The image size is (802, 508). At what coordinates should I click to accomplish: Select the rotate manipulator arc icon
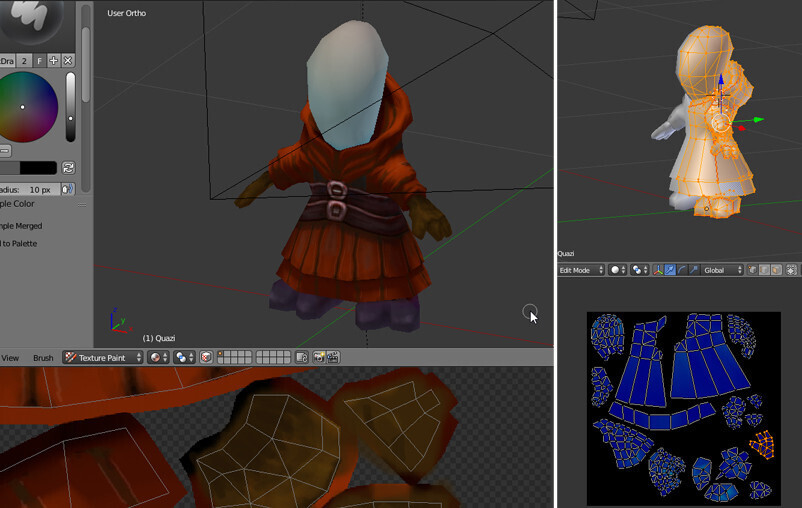(x=681, y=270)
